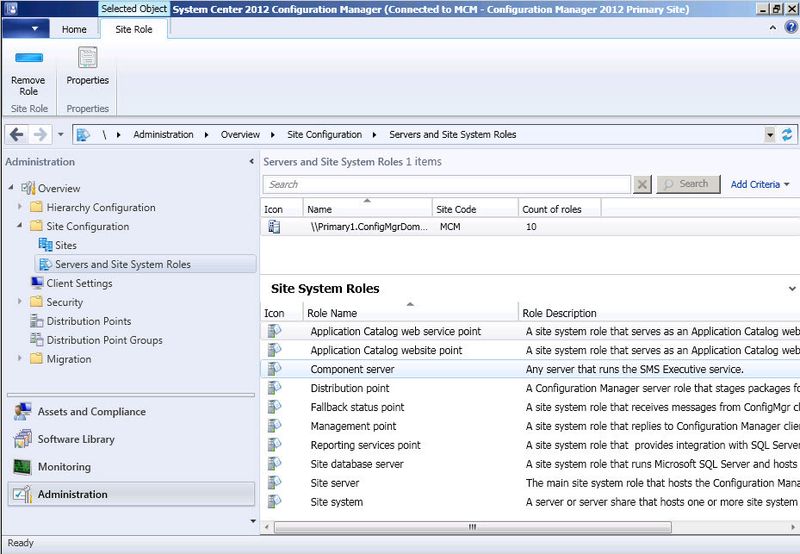Screen dimensions: 800x554
Task: Click icon beside Application Catalog web service point
Action: [x=274, y=331]
